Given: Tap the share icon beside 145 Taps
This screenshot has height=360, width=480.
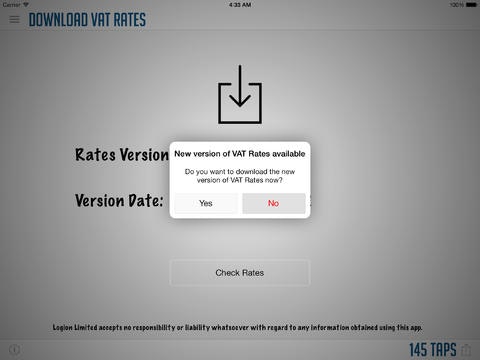Looking at the screenshot, I should 466,350.
